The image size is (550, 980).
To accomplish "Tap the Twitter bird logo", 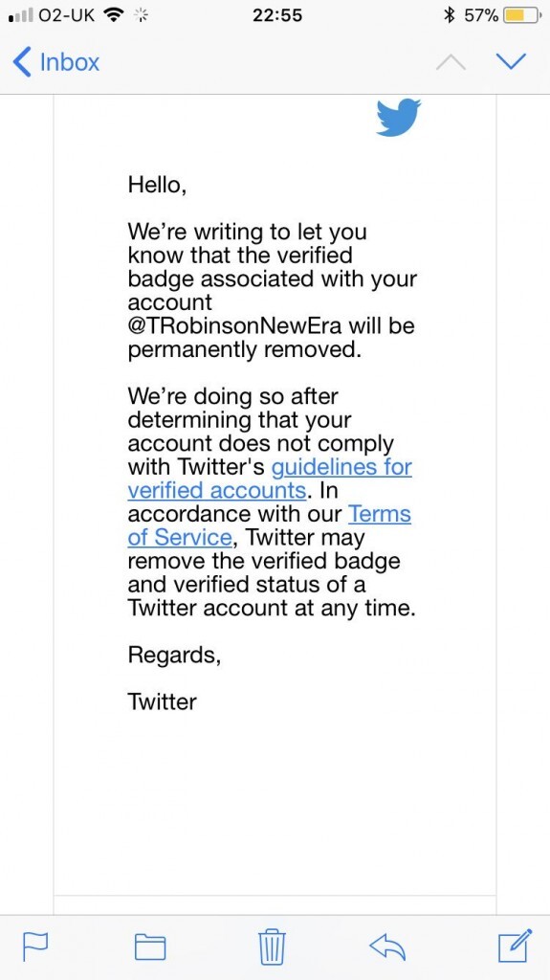I will [x=399, y=117].
